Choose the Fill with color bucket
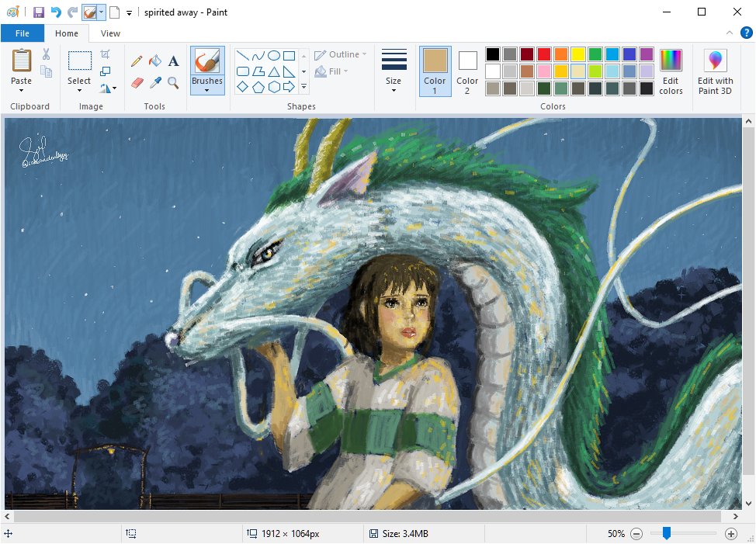This screenshot has height=544, width=756. click(155, 61)
